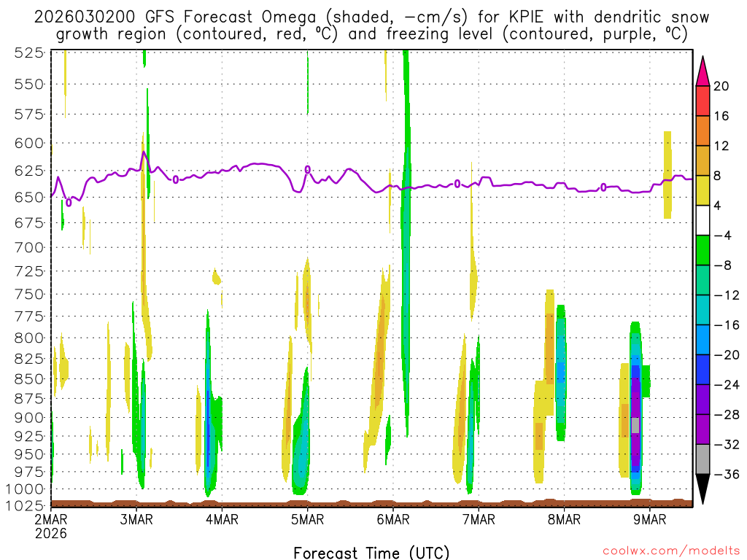Viewport: 747px width, 560px height.
Task: Click the red colorbar segment below 20
Action: 703,101
